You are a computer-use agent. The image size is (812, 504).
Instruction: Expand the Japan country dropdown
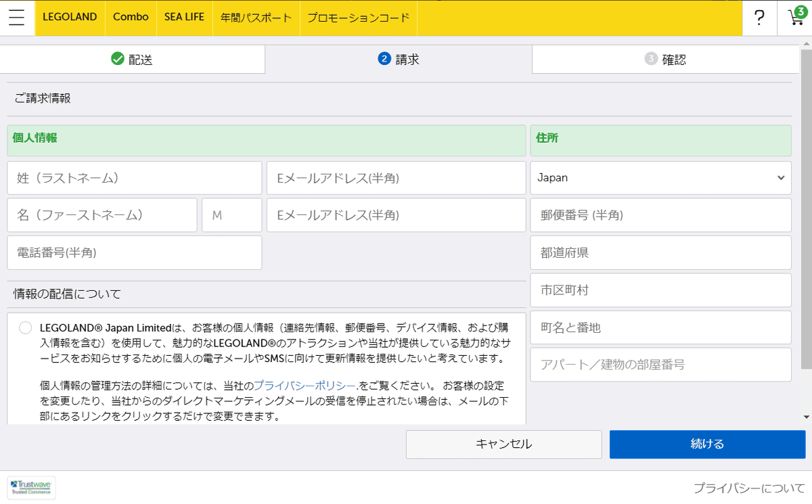tap(660, 178)
